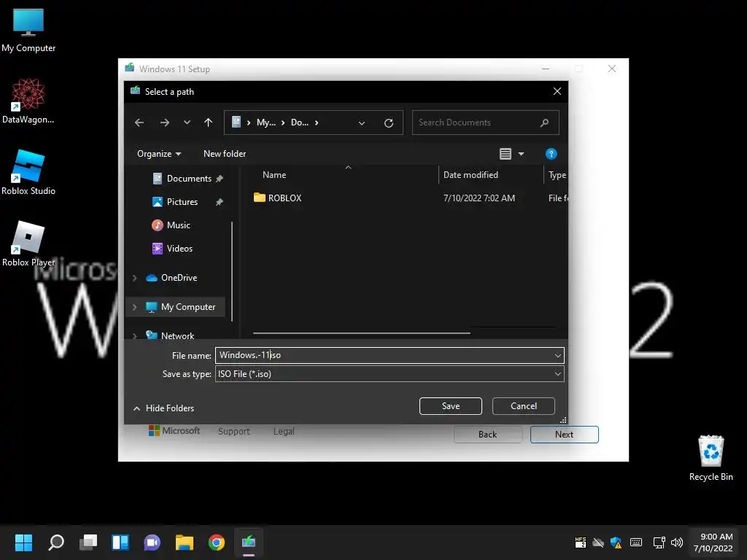Open taskbar Search
This screenshot has width=747, height=560.
coord(56,542)
